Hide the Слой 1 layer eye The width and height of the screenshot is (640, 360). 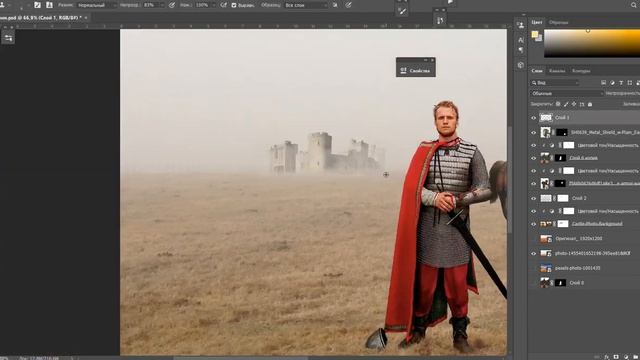coord(533,118)
